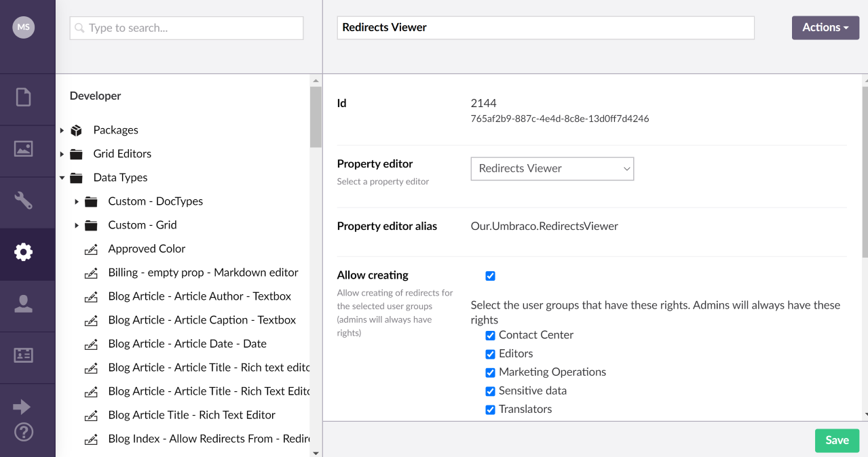
Task: Select Blog Article - Article Caption - Textbox
Action: tap(202, 320)
